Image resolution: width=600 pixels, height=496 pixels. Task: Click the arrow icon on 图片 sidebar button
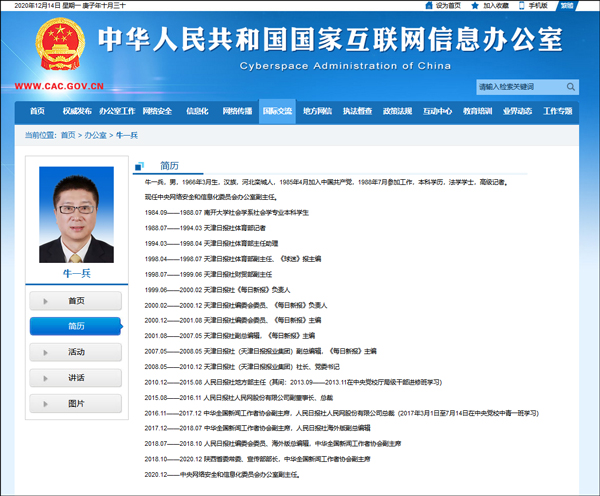[x=46, y=404]
